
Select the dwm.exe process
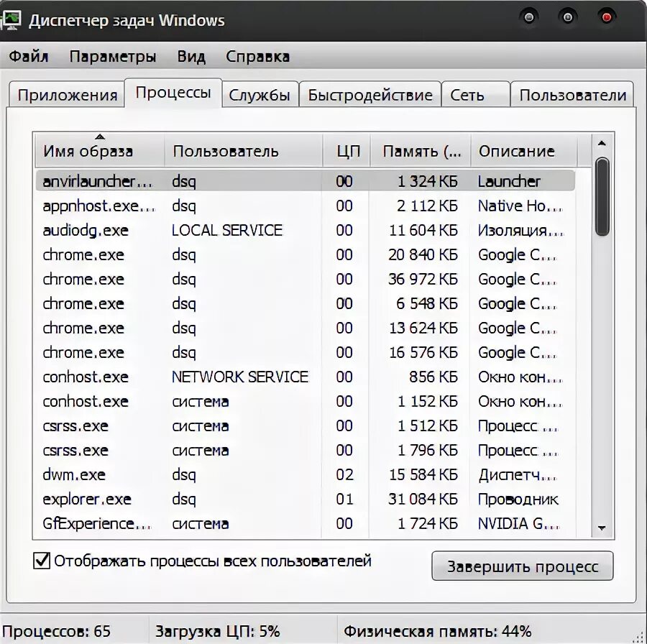306,474
